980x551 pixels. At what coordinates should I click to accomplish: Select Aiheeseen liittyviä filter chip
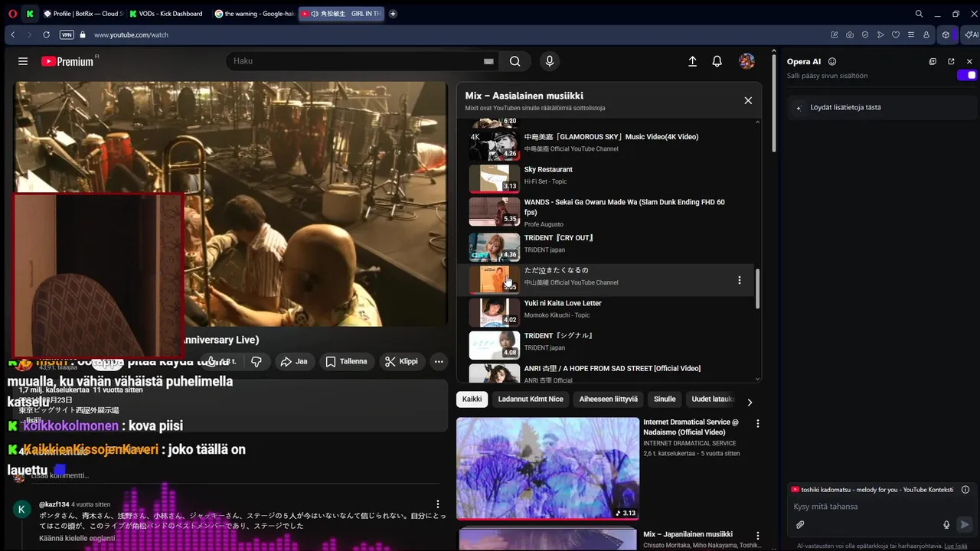[609, 399]
